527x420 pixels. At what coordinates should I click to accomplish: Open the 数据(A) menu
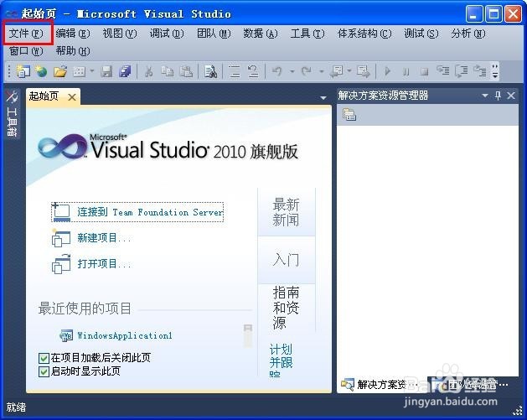261,34
